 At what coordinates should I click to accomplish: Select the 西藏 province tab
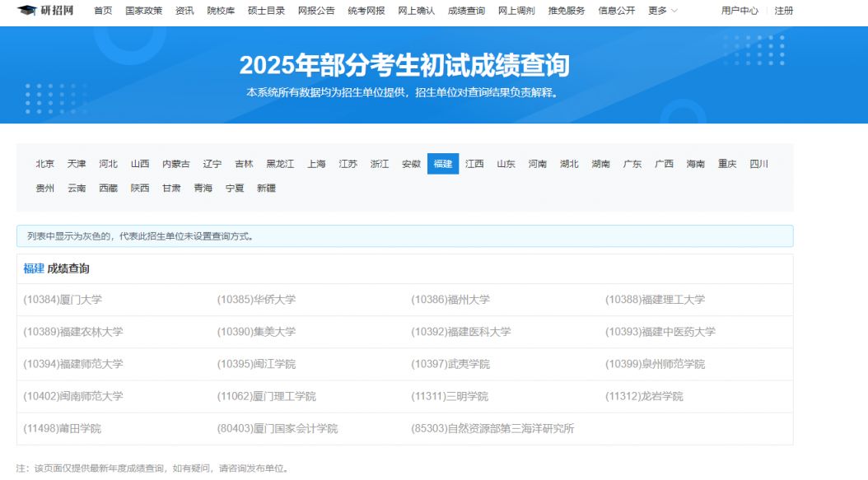click(x=108, y=189)
